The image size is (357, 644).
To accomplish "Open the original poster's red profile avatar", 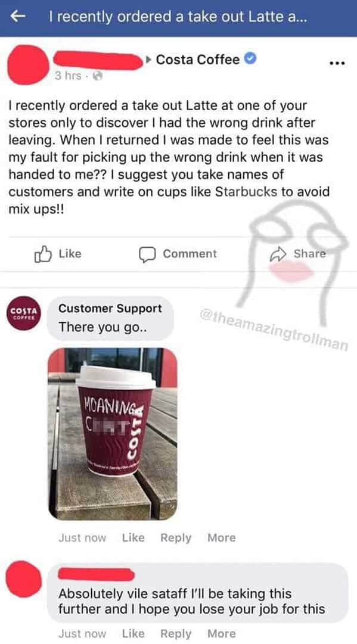I will point(28,66).
